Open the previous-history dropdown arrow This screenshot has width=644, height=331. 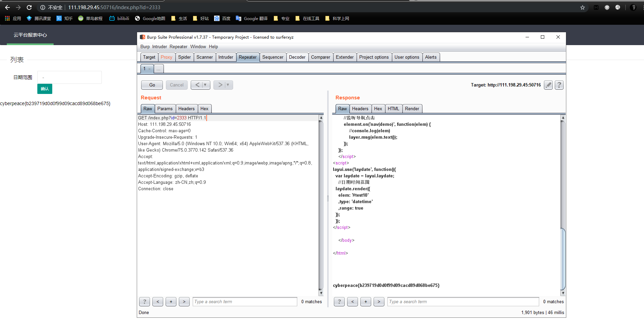[x=205, y=85]
